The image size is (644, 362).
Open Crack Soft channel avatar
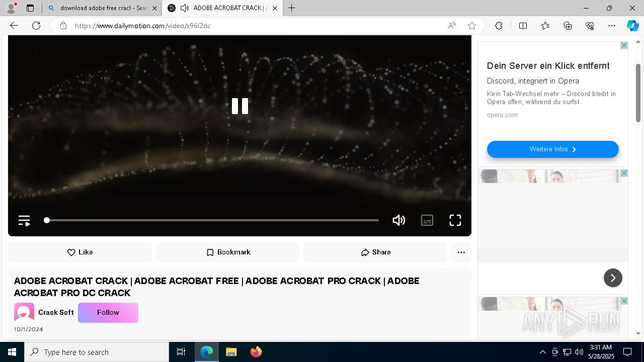[24, 313]
